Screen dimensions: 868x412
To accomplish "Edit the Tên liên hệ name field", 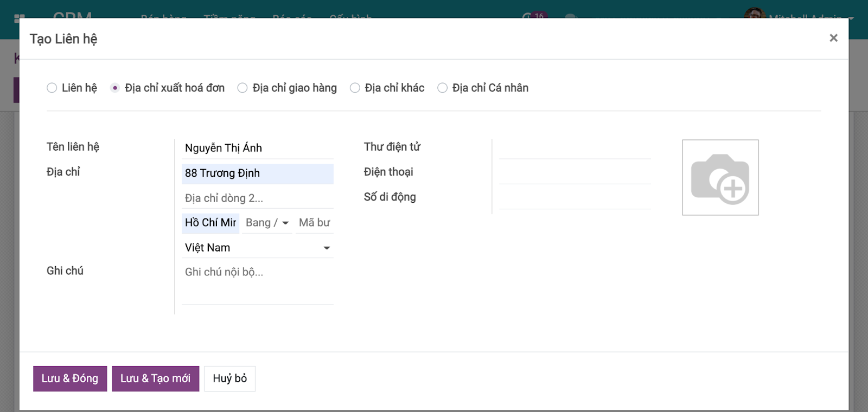I will [258, 148].
